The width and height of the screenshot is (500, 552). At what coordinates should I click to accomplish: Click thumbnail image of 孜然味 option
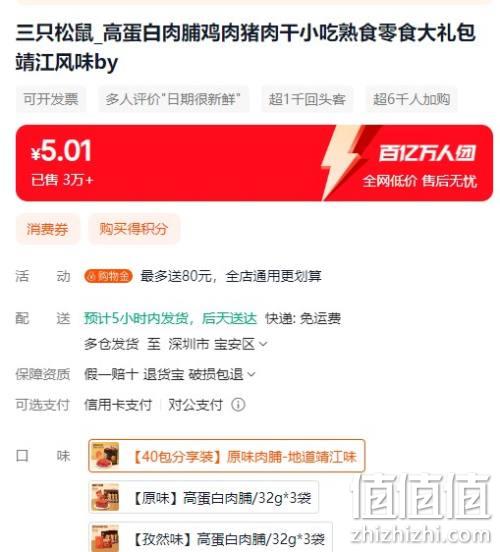(x=105, y=538)
